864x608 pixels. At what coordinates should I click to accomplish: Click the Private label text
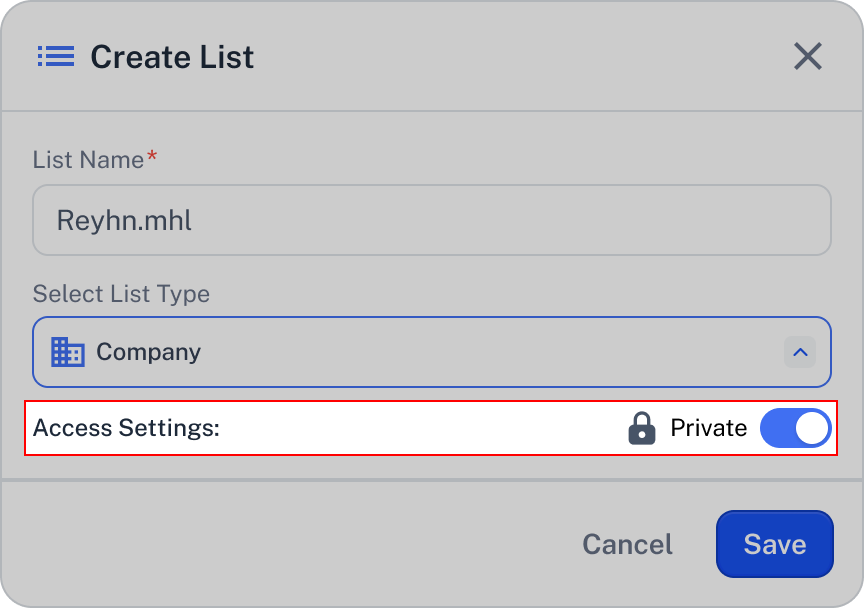point(709,428)
